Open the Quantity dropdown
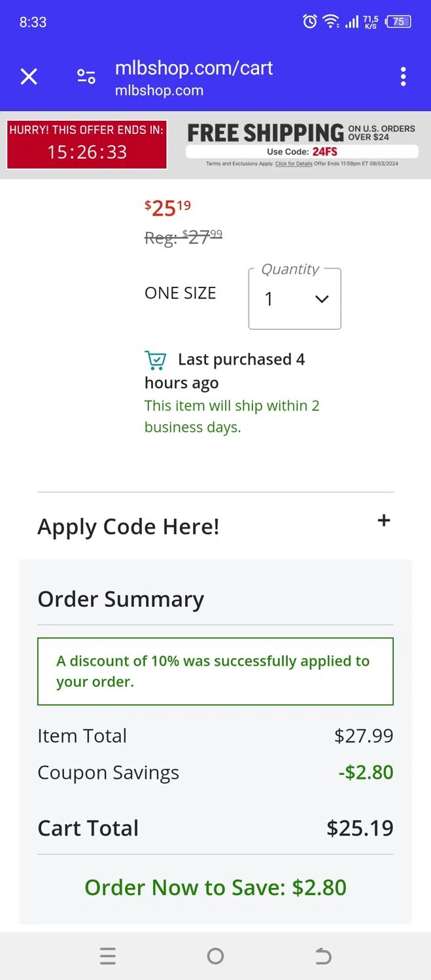 (x=295, y=299)
